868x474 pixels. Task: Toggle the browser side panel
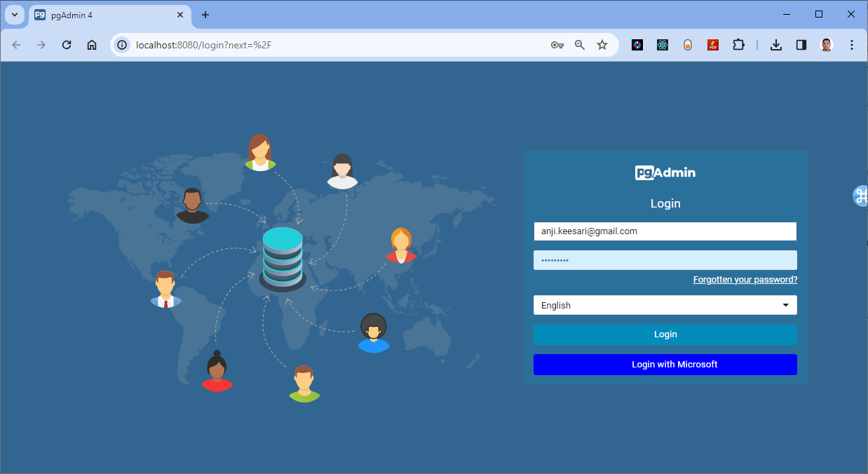tap(801, 45)
